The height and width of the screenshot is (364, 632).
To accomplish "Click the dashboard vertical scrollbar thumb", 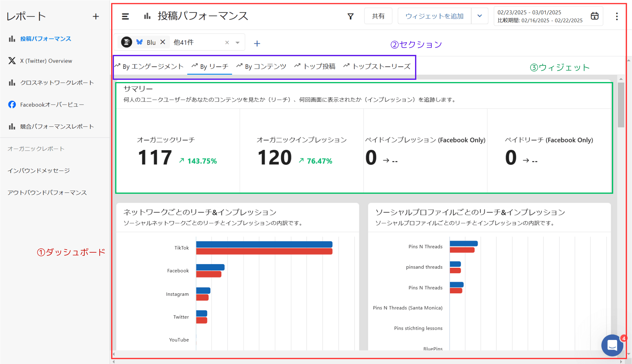I will click(x=621, y=105).
